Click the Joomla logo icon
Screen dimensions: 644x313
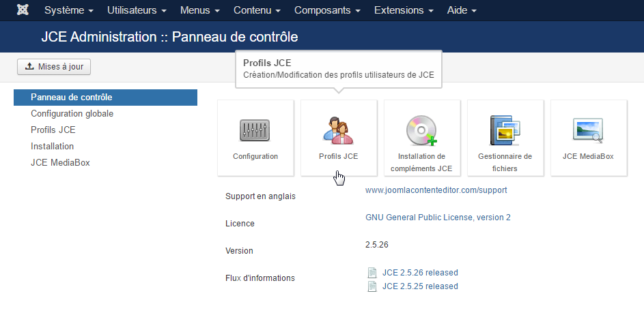tap(23, 10)
